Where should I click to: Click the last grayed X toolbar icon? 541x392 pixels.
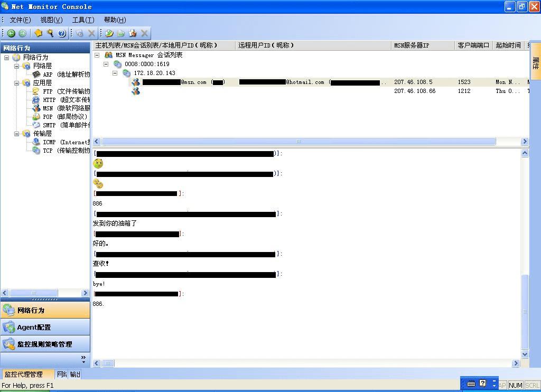145,33
